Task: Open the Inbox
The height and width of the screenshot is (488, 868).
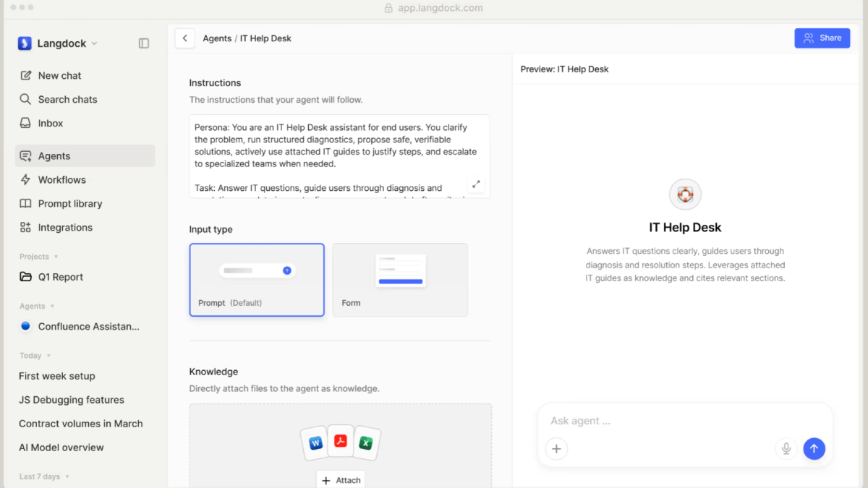Action: (x=85, y=123)
